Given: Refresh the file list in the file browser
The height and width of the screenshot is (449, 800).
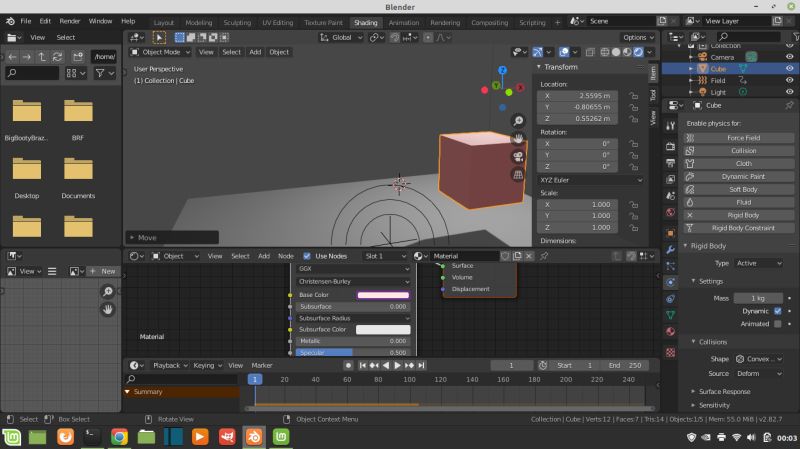Looking at the screenshot, I should 57,57.
